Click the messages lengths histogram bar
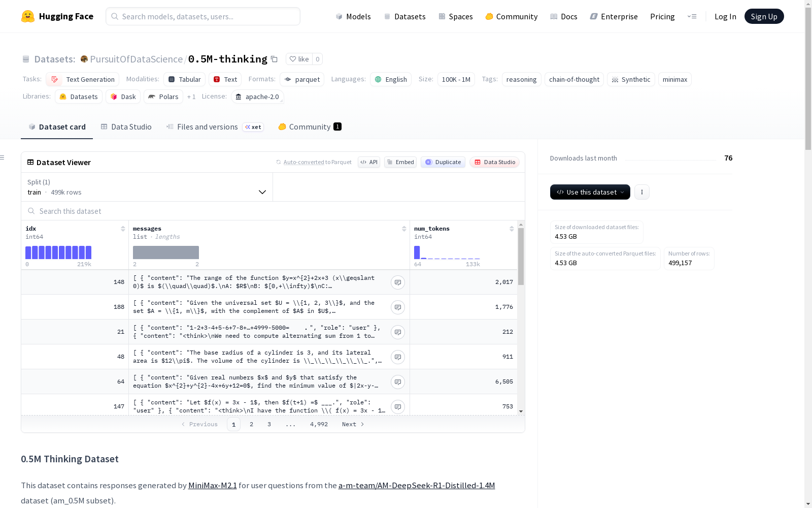 point(166,252)
